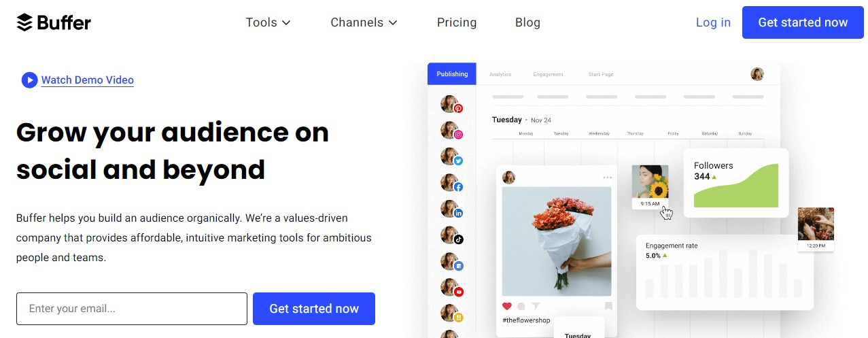Switch to the Publishing tab
Viewport: 868px width, 338px height.
point(452,74)
